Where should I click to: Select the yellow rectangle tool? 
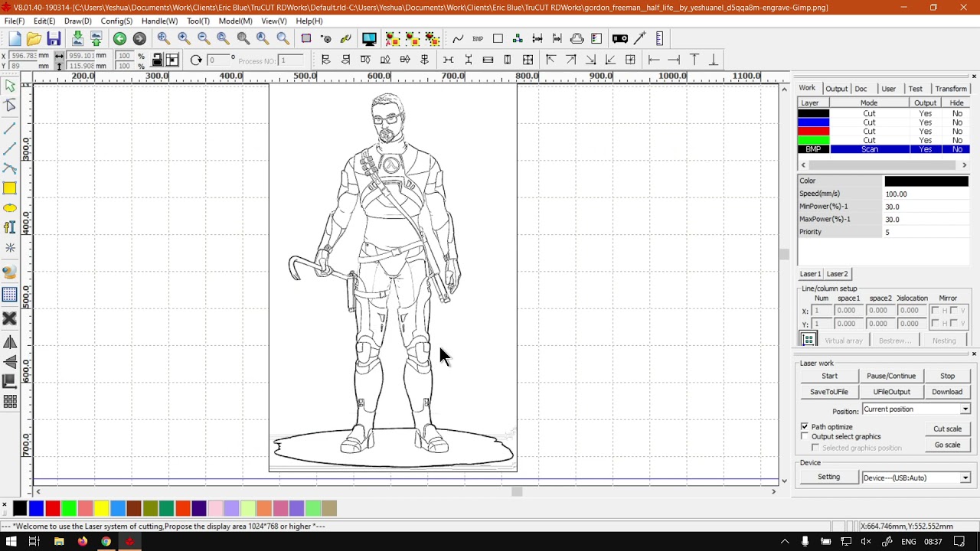[x=10, y=188]
